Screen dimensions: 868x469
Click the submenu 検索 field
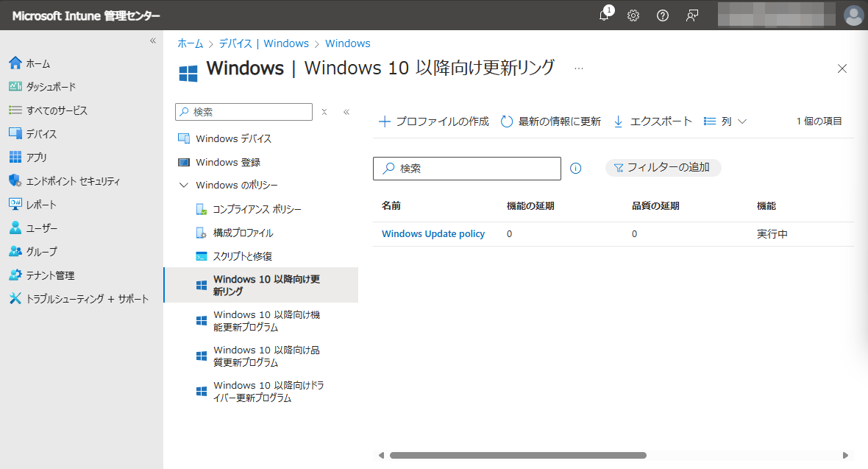(243, 112)
